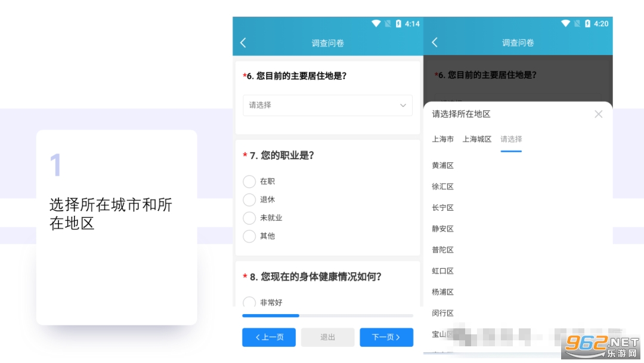Click 调查问卷 title on left phone
This screenshot has width=644, height=363.
pyautogui.click(x=327, y=43)
